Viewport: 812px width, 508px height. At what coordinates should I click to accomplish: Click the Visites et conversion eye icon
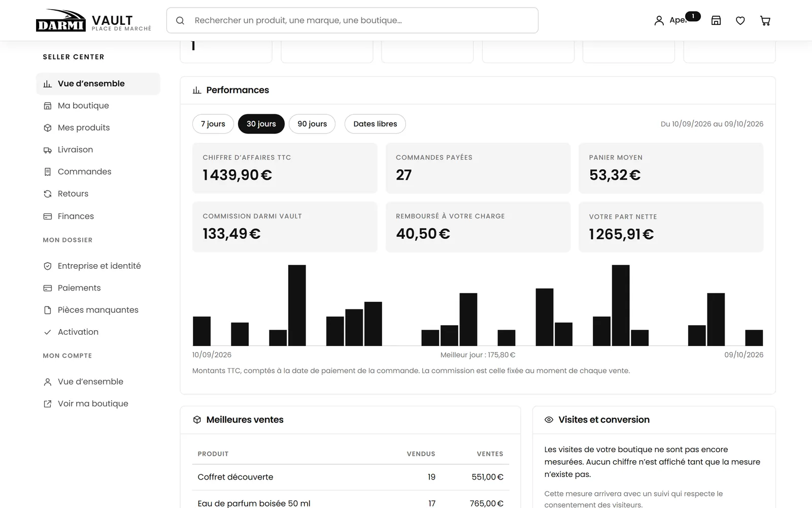click(549, 420)
